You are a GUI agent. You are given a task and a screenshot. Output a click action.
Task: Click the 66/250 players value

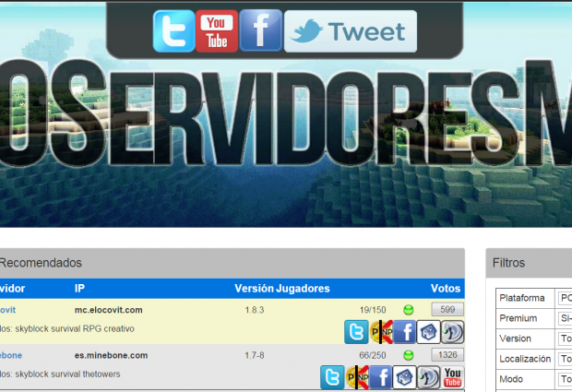click(373, 355)
